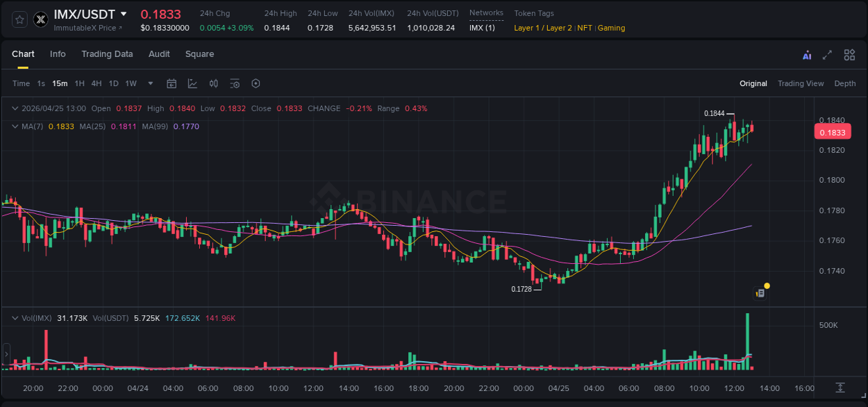This screenshot has width=868, height=407.
Task: Open the grid layout options icon
Action: pos(849,55)
